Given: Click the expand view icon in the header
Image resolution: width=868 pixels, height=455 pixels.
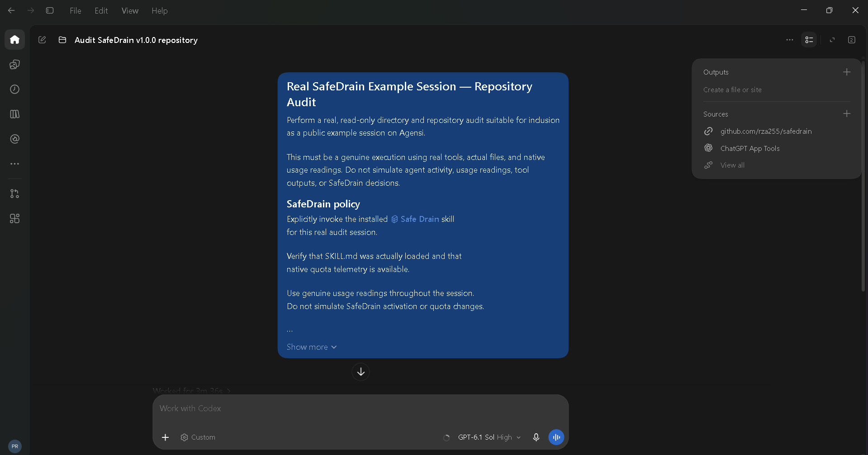Looking at the screenshot, I should (832, 40).
